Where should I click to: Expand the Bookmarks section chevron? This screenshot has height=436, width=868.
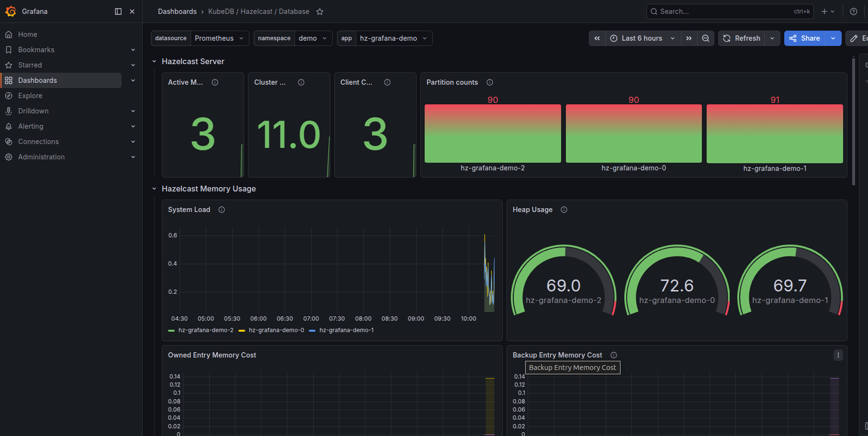click(x=133, y=50)
